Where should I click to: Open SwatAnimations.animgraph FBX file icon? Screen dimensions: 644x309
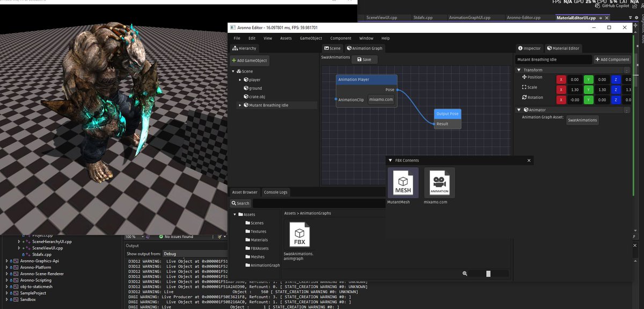(x=299, y=235)
